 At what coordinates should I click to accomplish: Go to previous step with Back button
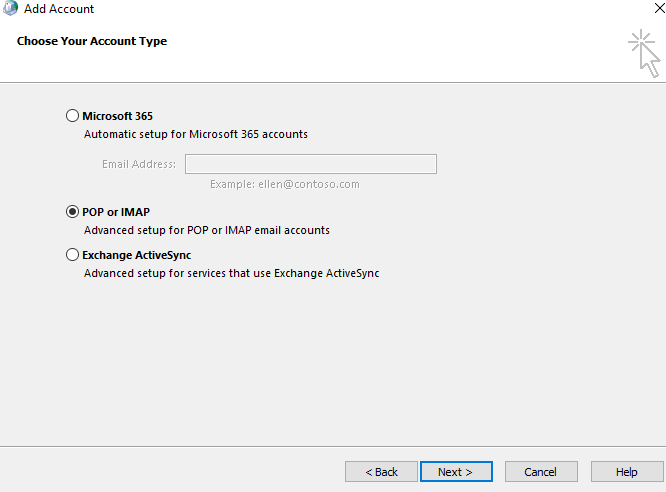381,472
